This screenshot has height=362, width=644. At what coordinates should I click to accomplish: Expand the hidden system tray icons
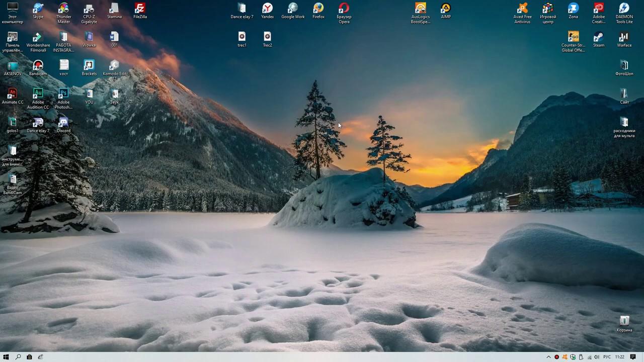[548, 357]
